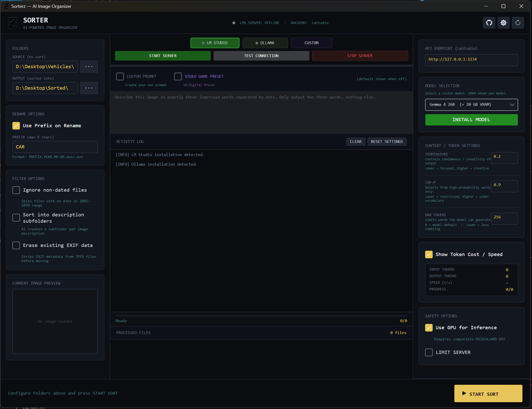This screenshot has width=532, height=409.
Task: Click the Max Tokens value field
Action: click(504, 219)
